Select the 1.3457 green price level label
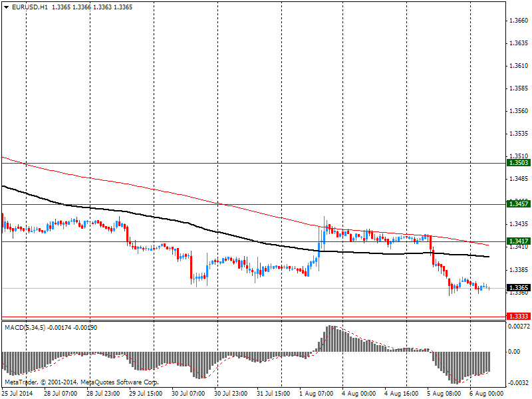This screenshot has width=532, height=399. click(x=519, y=204)
